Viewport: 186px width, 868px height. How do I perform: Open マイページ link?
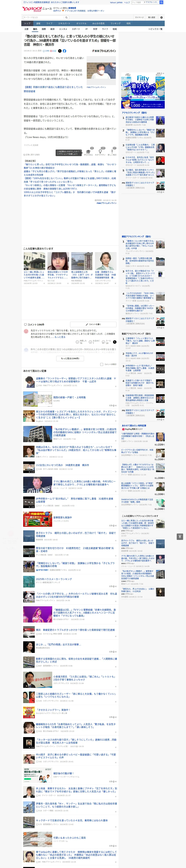point(139,18)
